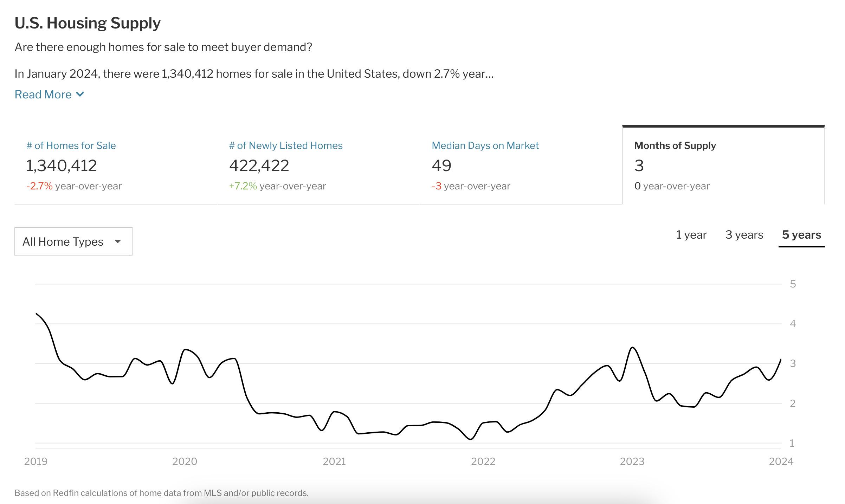Switch chart range to 1 year

tap(691, 235)
